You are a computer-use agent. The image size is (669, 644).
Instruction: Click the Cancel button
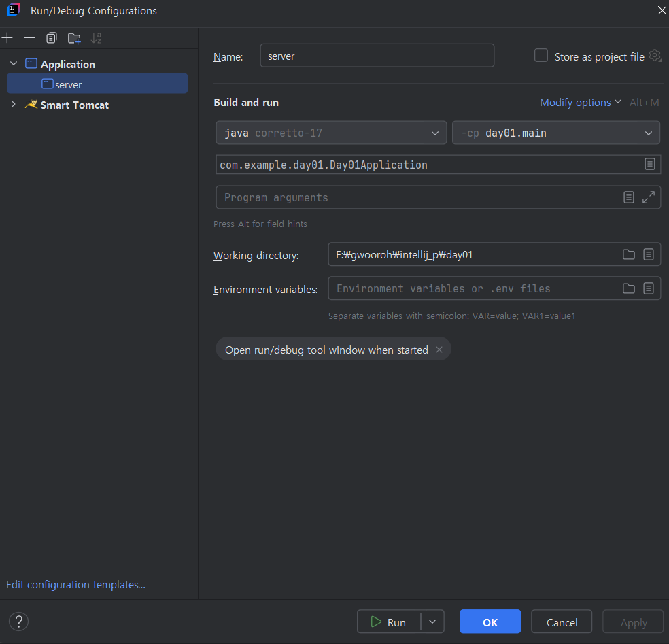[562, 622]
